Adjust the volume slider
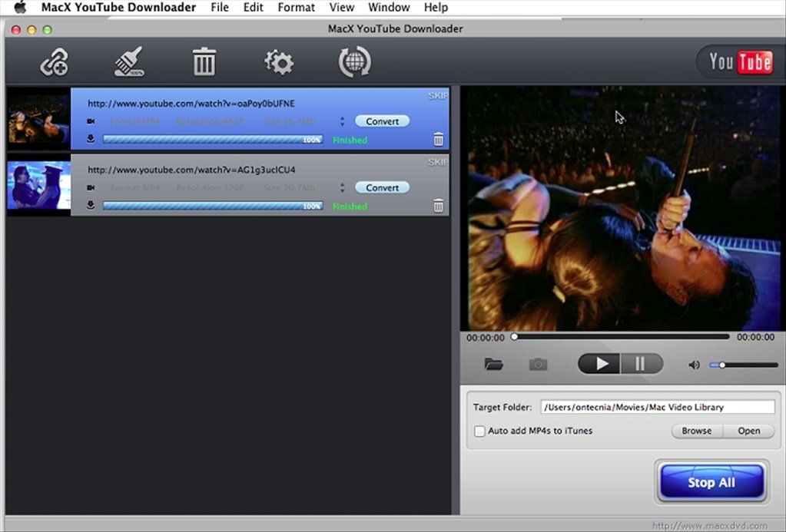The width and height of the screenshot is (786, 532). [x=744, y=365]
